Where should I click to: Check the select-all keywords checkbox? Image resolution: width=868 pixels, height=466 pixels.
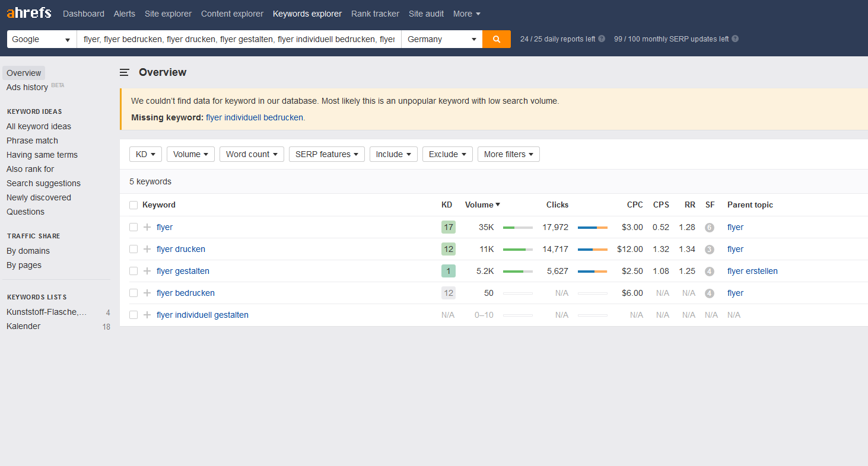(133, 205)
